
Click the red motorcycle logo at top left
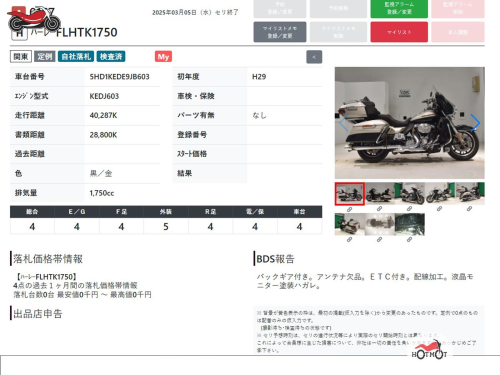33,19
